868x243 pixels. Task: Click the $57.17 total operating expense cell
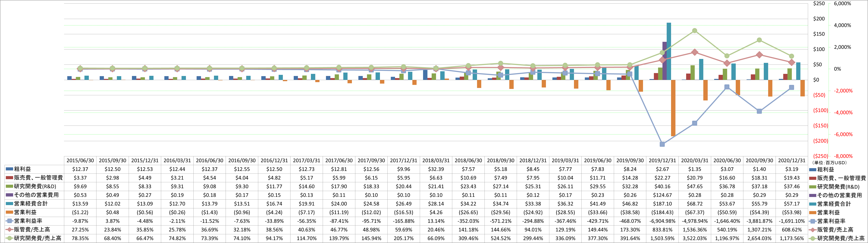click(x=792, y=204)
